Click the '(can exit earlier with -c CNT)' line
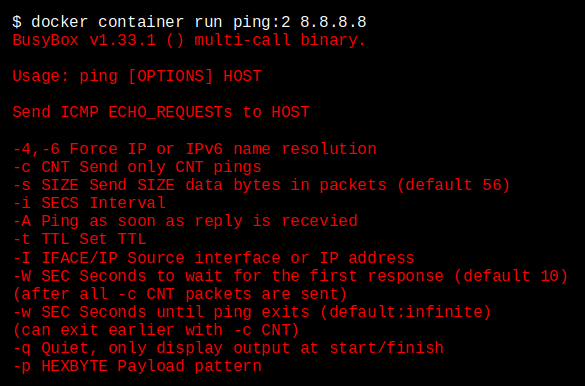This screenshot has width=585, height=386. click(156, 330)
